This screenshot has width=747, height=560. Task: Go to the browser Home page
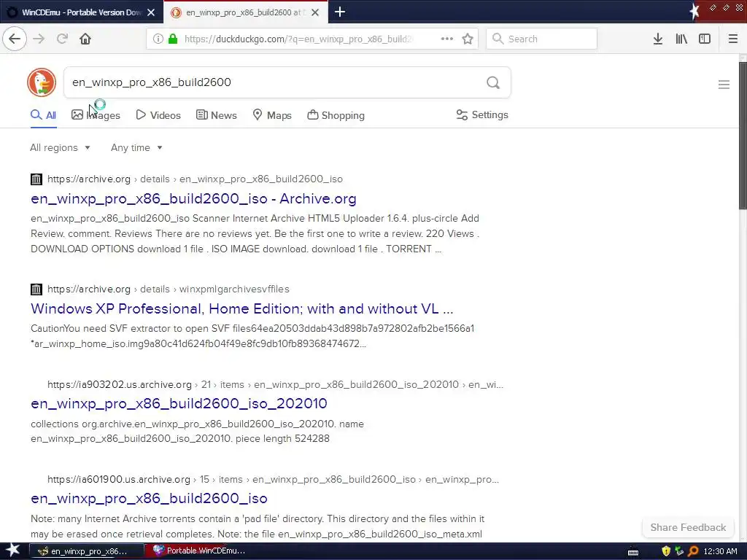tap(85, 39)
